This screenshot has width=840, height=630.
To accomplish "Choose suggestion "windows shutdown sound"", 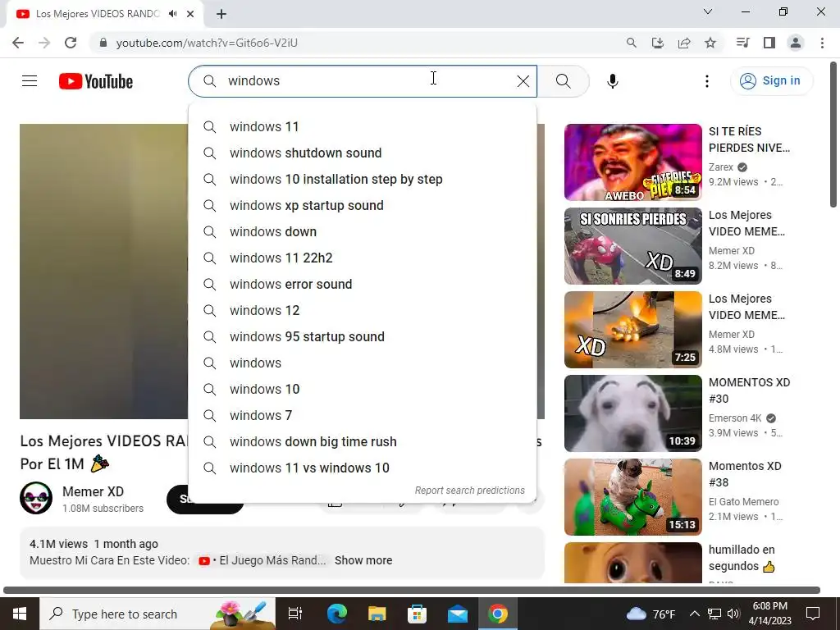I will (362, 153).
